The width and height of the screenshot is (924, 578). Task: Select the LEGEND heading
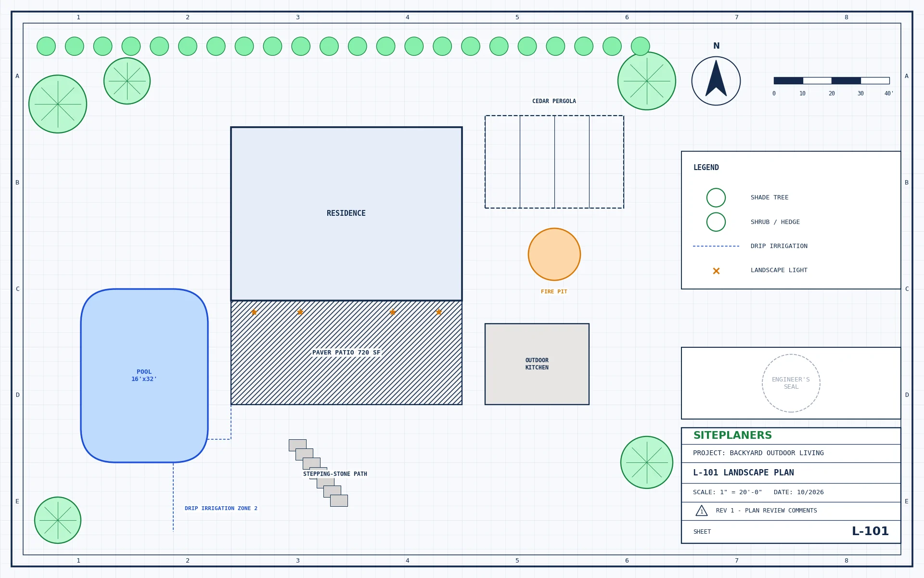(706, 168)
